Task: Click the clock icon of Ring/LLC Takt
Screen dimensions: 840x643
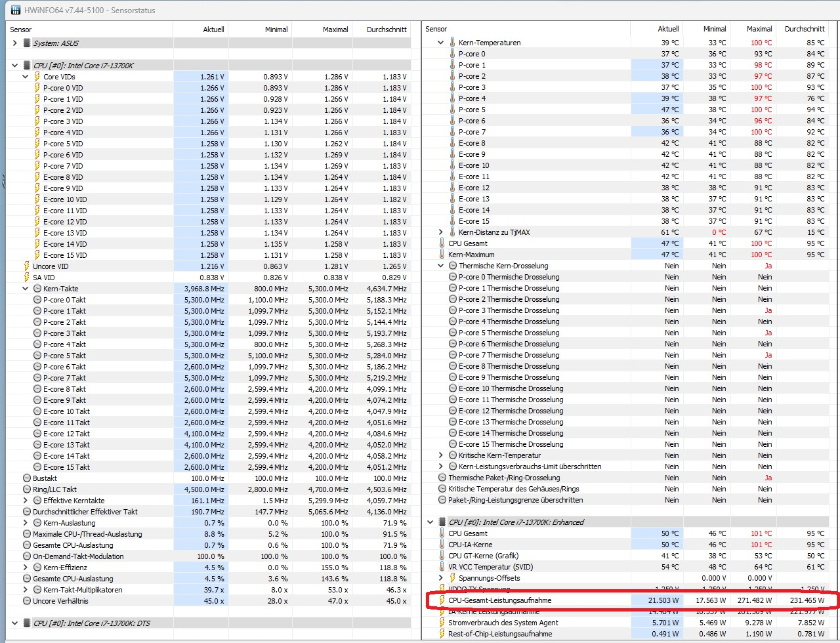Action: tap(27, 489)
